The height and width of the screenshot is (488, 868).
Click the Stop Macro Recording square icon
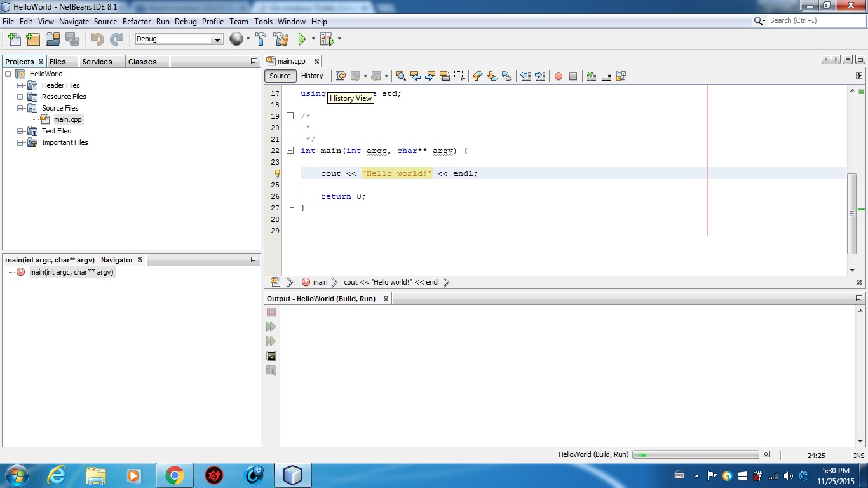(x=573, y=76)
